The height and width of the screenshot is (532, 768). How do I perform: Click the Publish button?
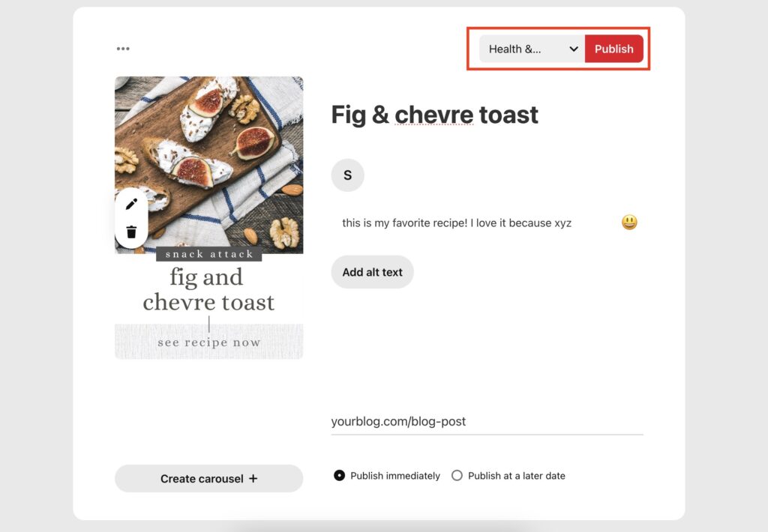click(x=613, y=49)
